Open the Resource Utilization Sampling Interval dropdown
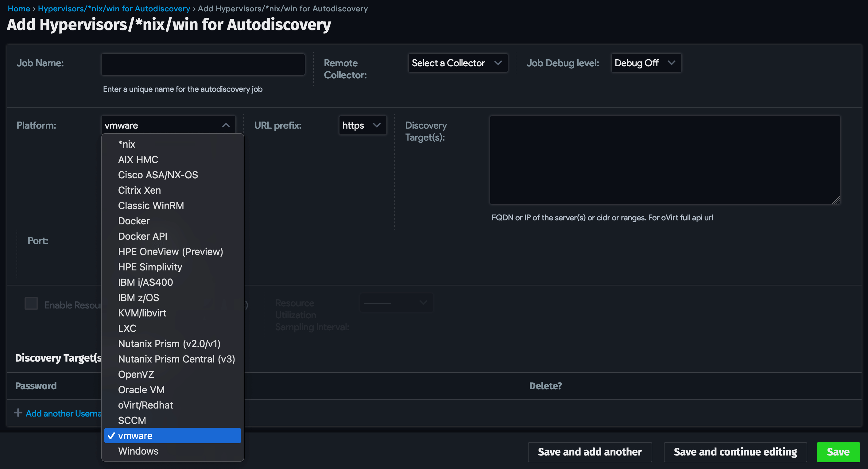This screenshot has height=469, width=868. click(396, 303)
